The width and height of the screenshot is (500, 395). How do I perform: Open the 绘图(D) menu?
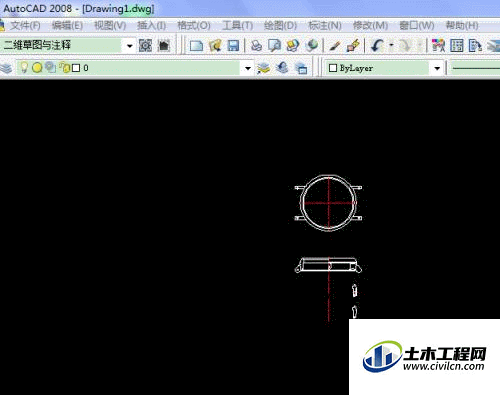[x=280, y=25]
